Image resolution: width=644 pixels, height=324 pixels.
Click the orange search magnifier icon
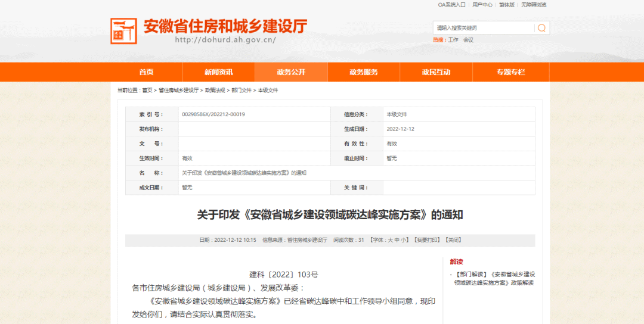pyautogui.click(x=541, y=28)
